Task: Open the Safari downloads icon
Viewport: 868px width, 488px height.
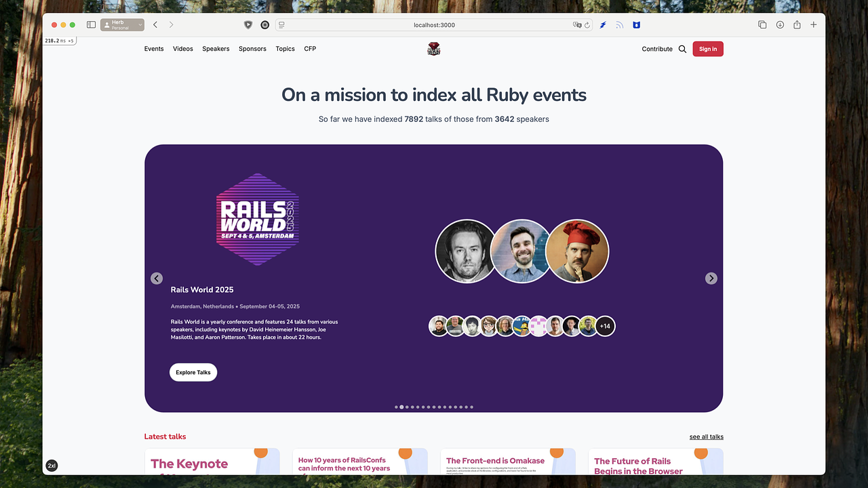Action: 780,25
